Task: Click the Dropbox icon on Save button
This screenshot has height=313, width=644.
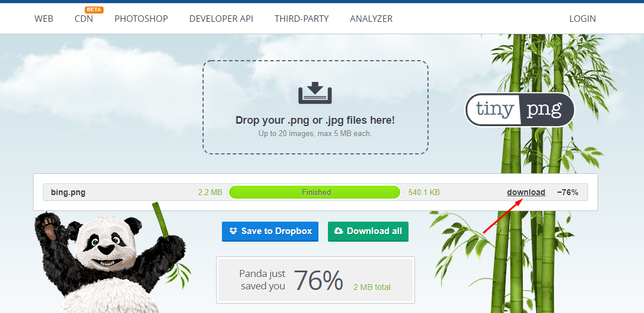Action: click(233, 231)
